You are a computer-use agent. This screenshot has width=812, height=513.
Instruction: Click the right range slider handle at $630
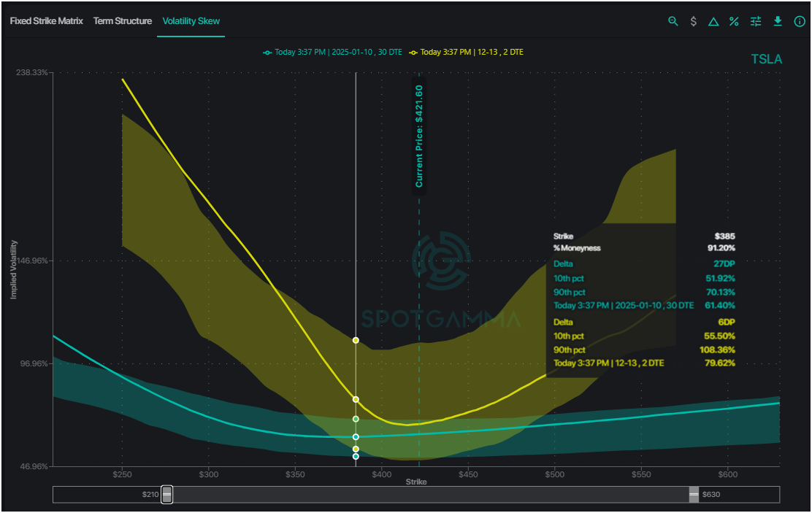(x=694, y=494)
